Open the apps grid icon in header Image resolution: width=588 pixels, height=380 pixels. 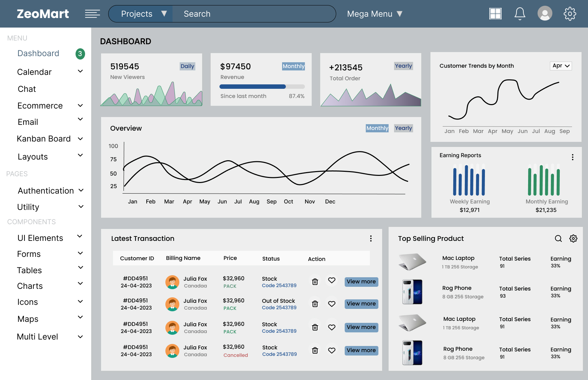tap(495, 14)
